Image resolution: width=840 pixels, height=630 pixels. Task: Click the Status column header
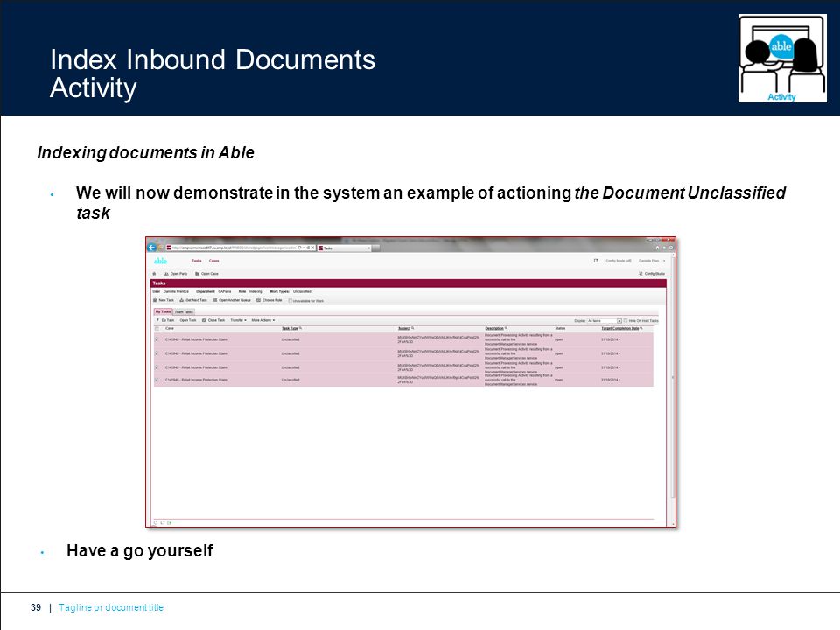[560, 328]
